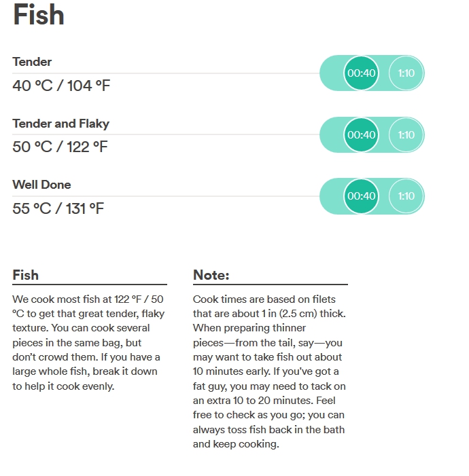Image resolution: width=469 pixels, height=476 pixels.
Task: Click the Tender doneness label
Action: (x=32, y=62)
